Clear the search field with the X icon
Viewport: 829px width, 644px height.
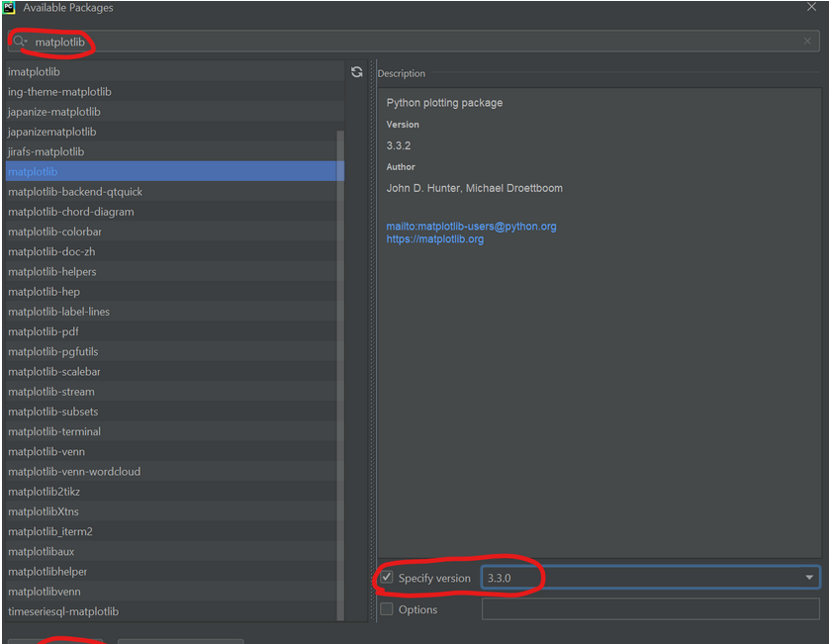[807, 42]
